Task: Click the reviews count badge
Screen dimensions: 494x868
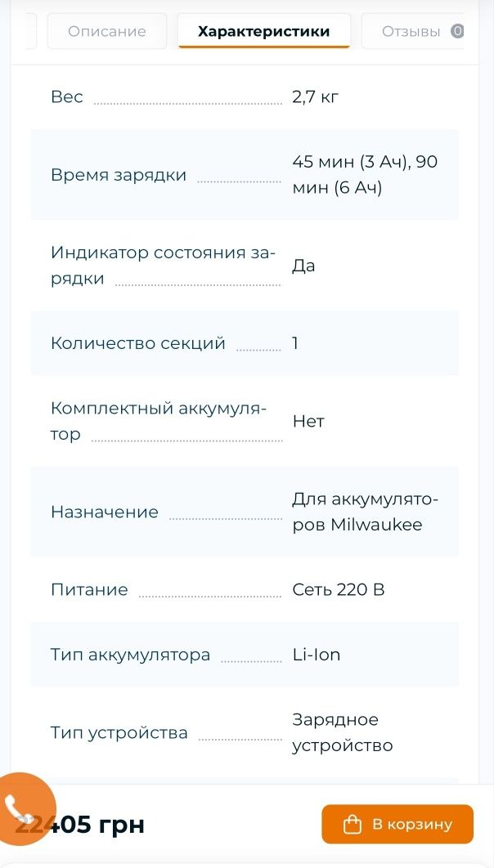Action: (457, 32)
